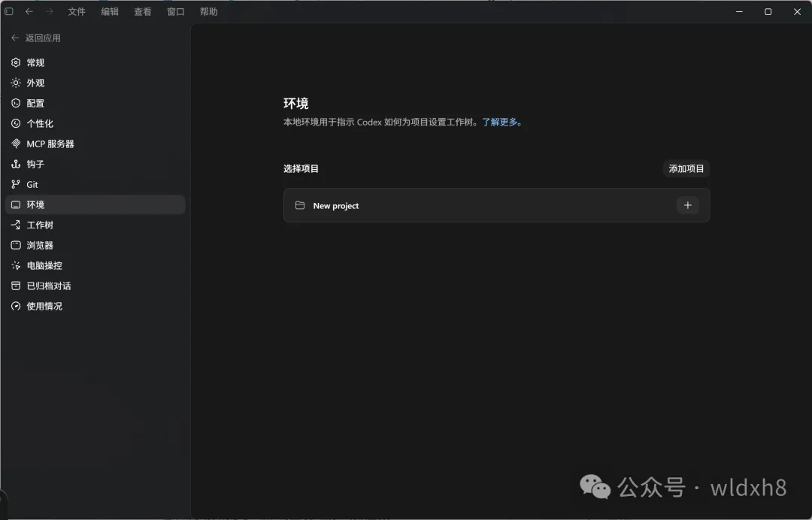Select 钩子 label in sidebar

tap(36, 164)
